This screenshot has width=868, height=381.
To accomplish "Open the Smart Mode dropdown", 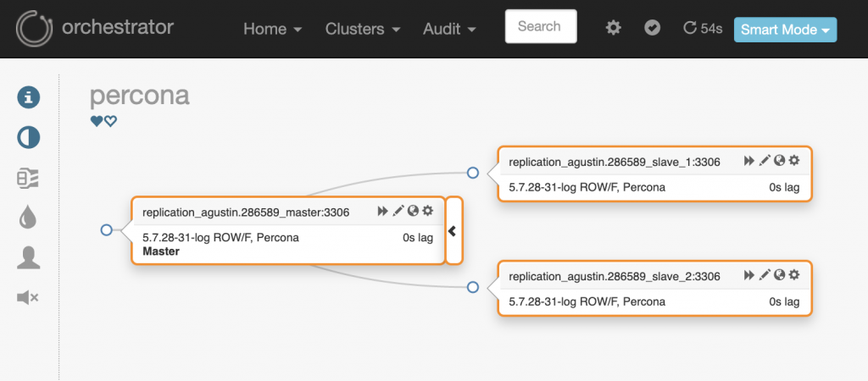I will [x=785, y=30].
